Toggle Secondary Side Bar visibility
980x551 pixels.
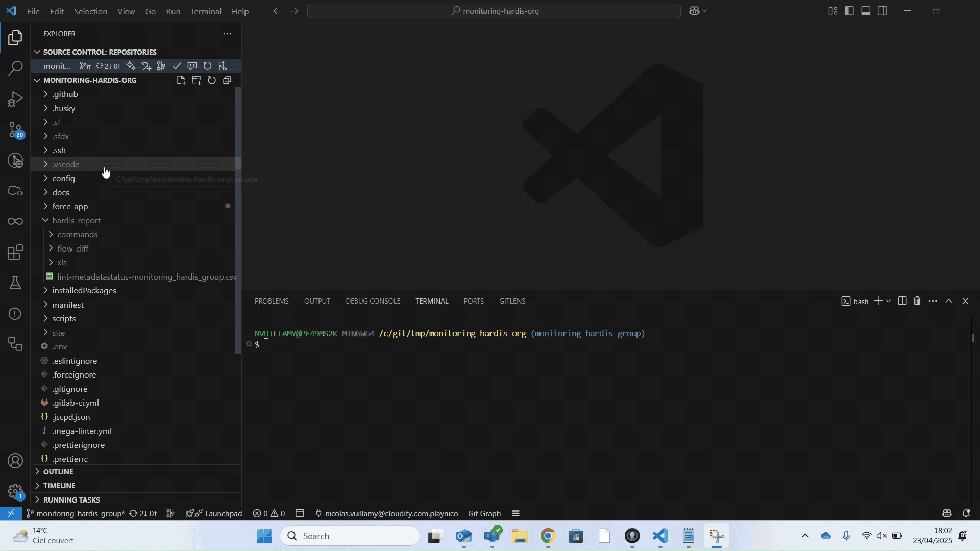(x=883, y=11)
